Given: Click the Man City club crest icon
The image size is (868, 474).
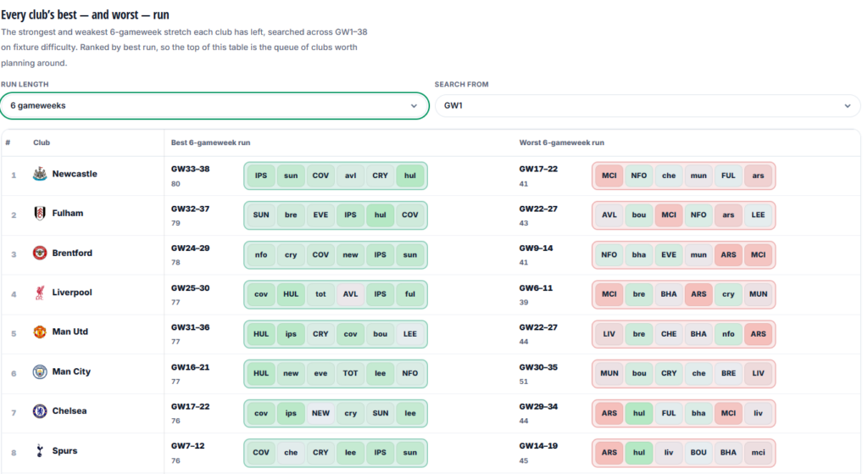Looking at the screenshot, I should coord(40,371).
